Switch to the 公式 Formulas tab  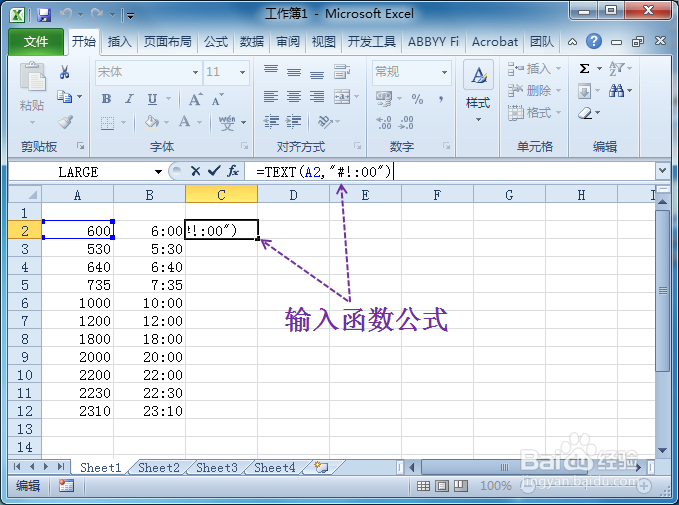(x=216, y=42)
